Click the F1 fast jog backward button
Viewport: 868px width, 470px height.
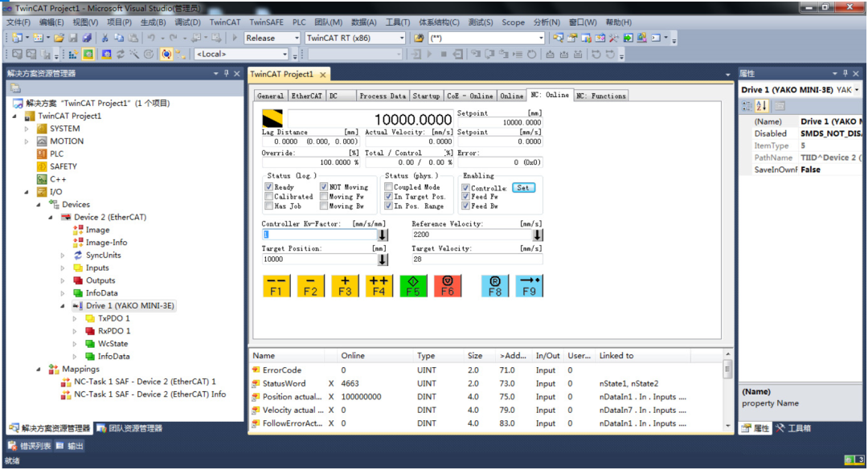276,285
